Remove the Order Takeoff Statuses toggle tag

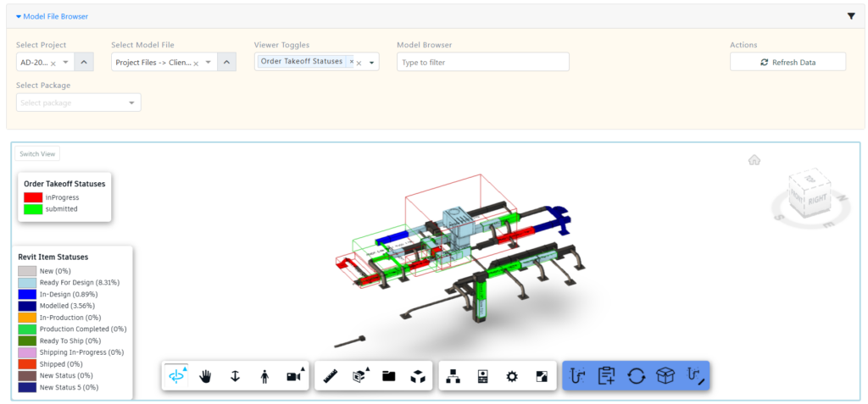coord(351,62)
